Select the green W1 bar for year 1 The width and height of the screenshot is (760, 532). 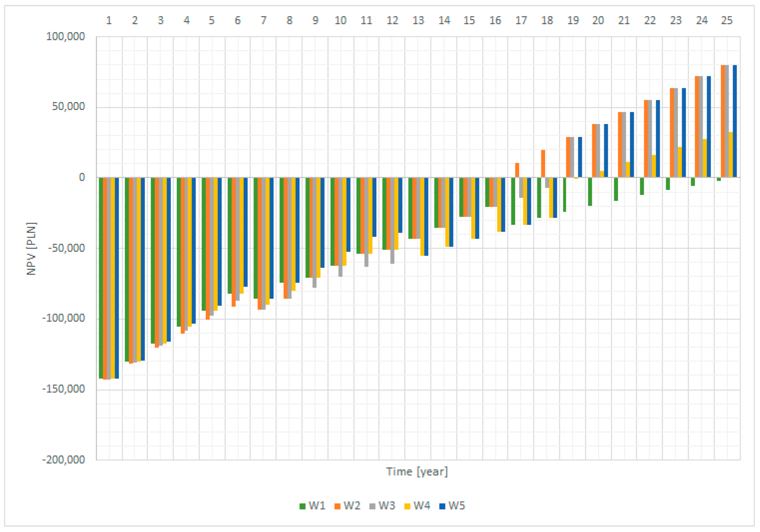101,278
